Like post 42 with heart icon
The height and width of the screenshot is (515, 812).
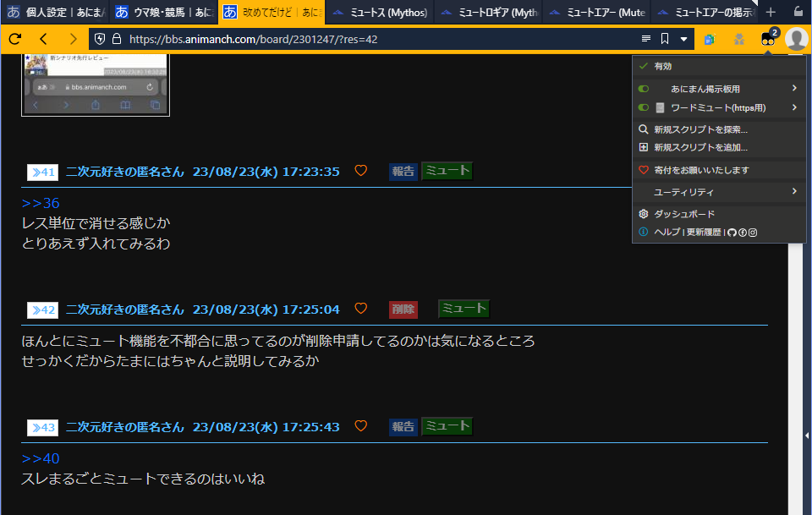click(361, 309)
